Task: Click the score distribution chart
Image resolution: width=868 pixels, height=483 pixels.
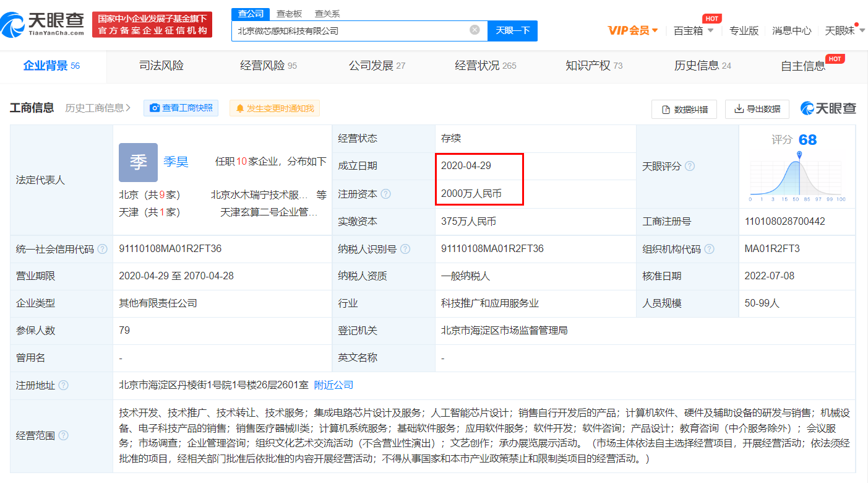Action: [797, 176]
